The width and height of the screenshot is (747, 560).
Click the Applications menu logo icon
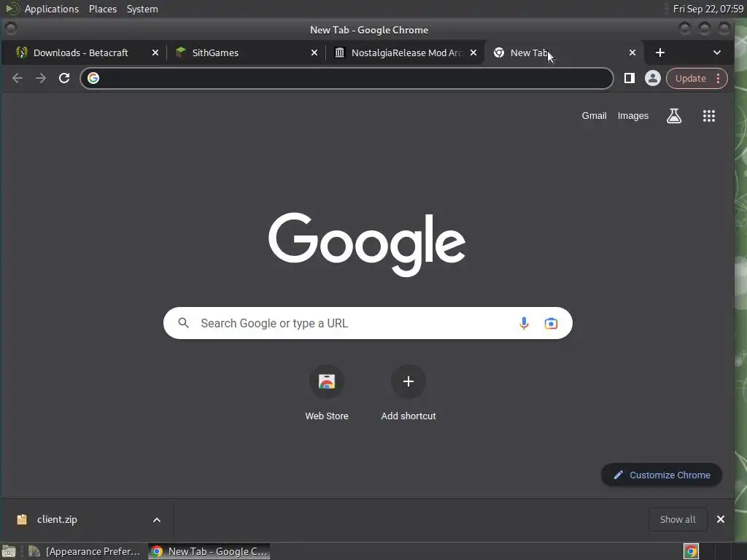(12, 9)
